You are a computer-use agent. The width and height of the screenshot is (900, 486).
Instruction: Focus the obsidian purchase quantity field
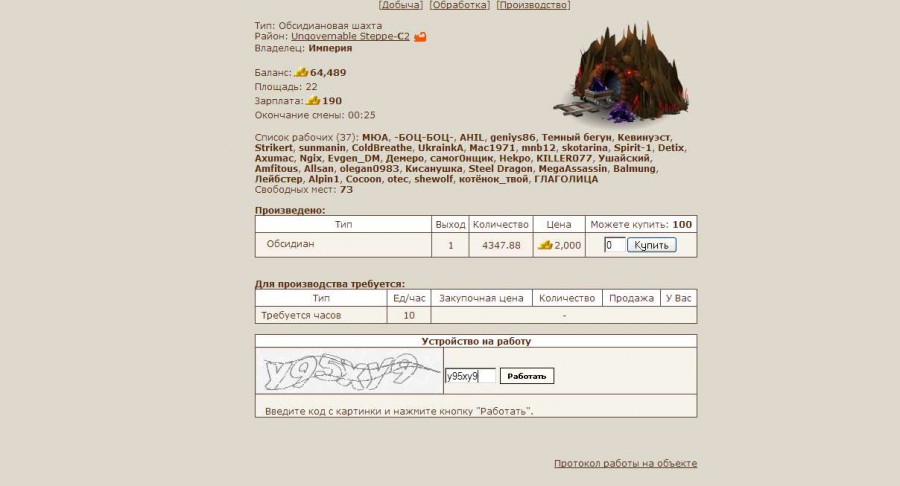pos(614,245)
